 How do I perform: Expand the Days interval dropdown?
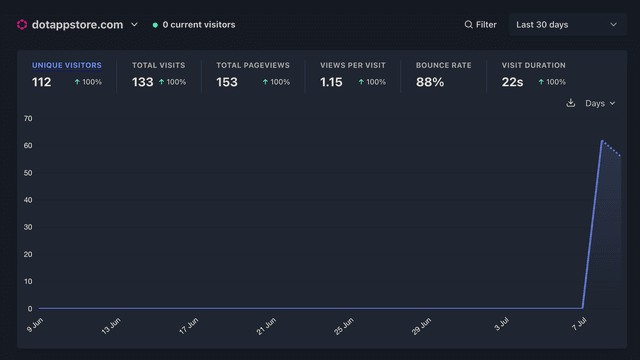coord(600,103)
